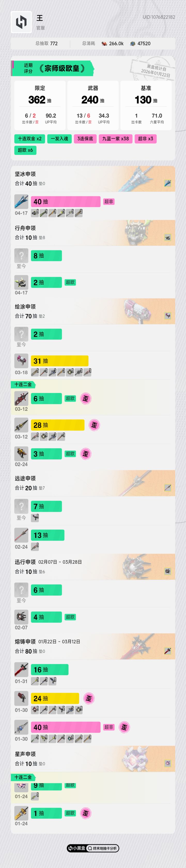Click the weapon icon dated 03-18

pos(21,361)
